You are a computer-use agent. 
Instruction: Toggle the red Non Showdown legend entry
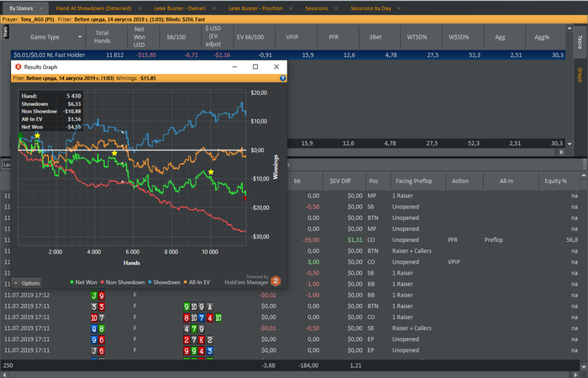(123, 282)
